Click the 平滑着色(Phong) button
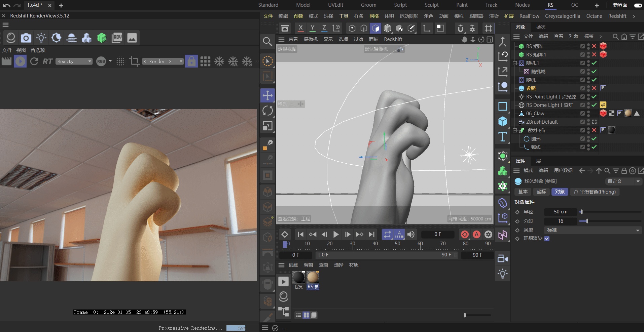This screenshot has height=332, width=644. click(595, 192)
